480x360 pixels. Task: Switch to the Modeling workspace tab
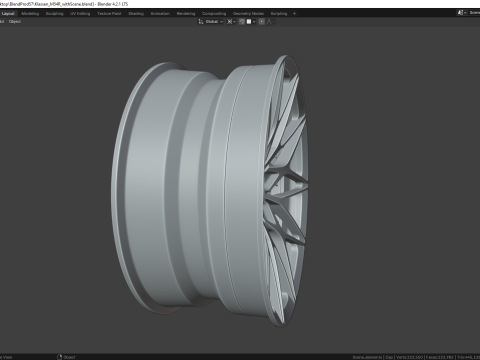point(30,14)
